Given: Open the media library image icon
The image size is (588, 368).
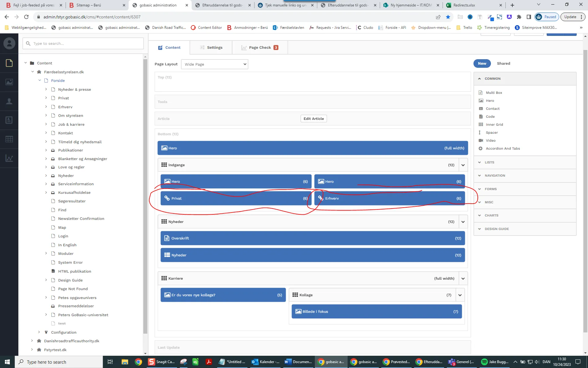Looking at the screenshot, I should coord(9,82).
